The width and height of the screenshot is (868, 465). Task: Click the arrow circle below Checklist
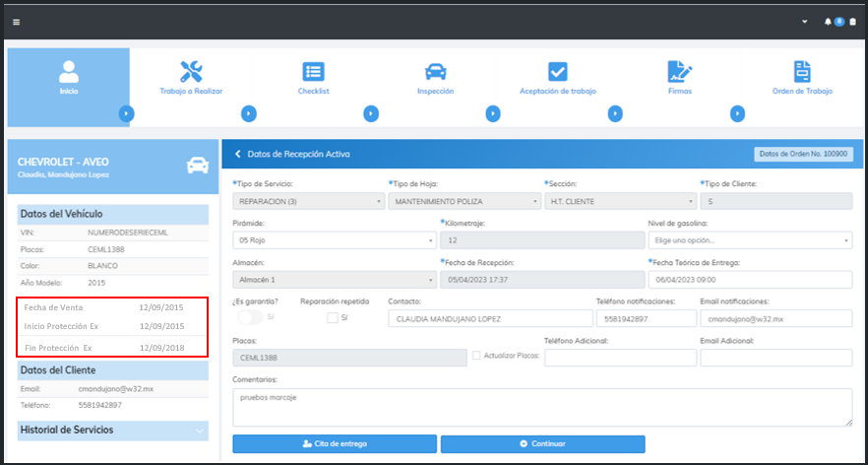[x=371, y=113]
